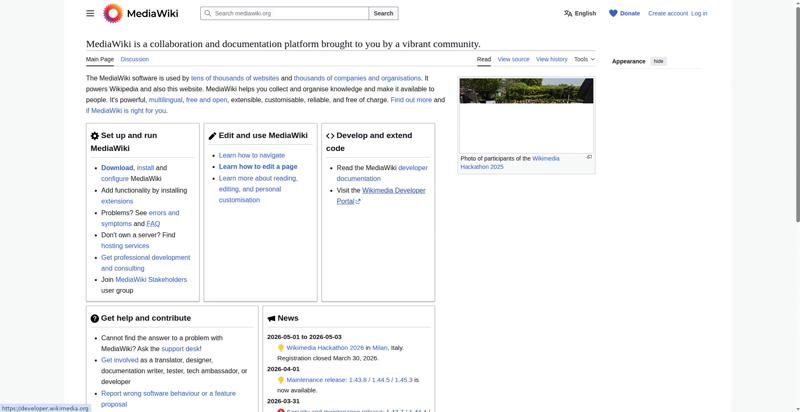Open the Wikimedia Hackathon photo thumbnail

(x=526, y=114)
